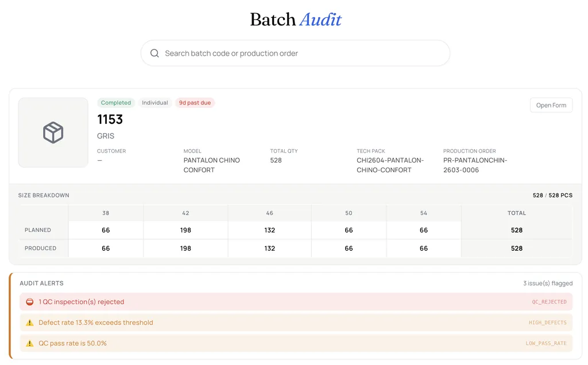Click the GRIS color label

pos(106,136)
